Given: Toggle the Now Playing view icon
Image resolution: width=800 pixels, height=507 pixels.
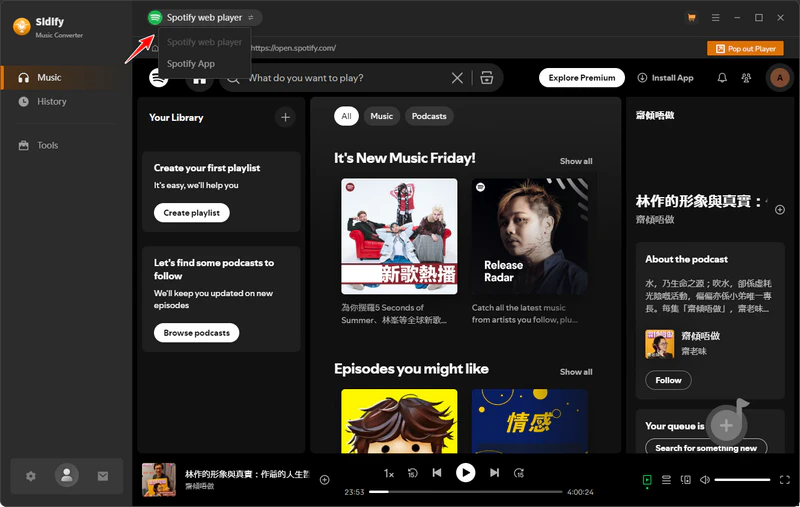Looking at the screenshot, I should [647, 479].
